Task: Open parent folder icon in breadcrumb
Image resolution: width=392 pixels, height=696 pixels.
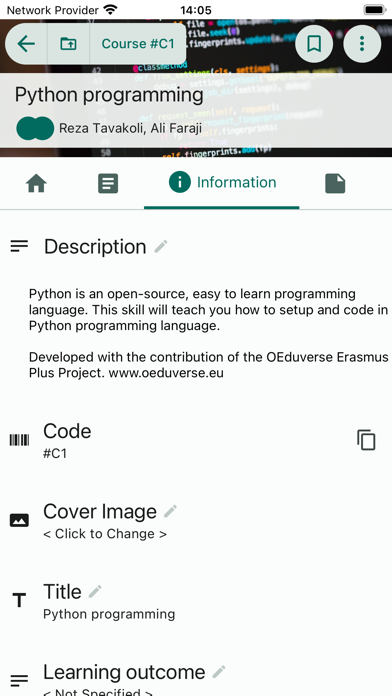Action: click(x=68, y=44)
